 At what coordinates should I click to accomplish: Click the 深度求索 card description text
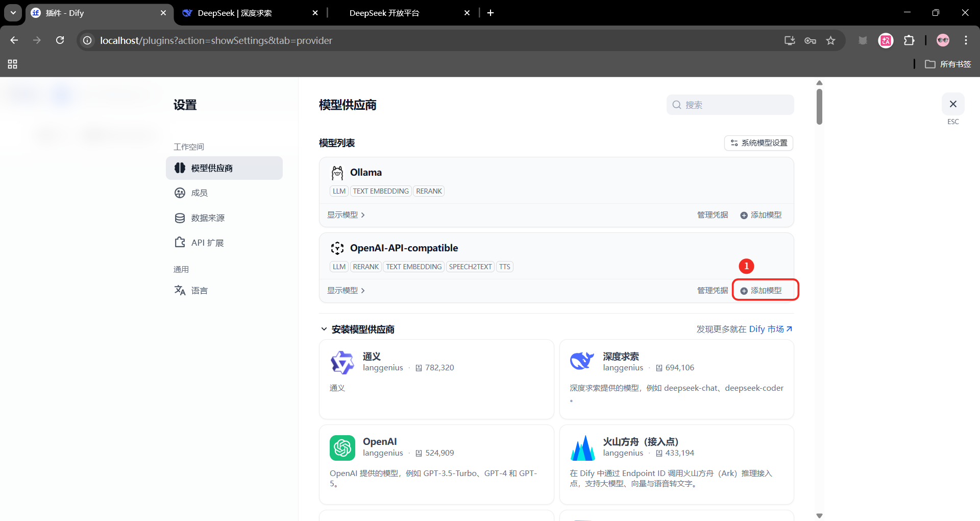click(677, 393)
